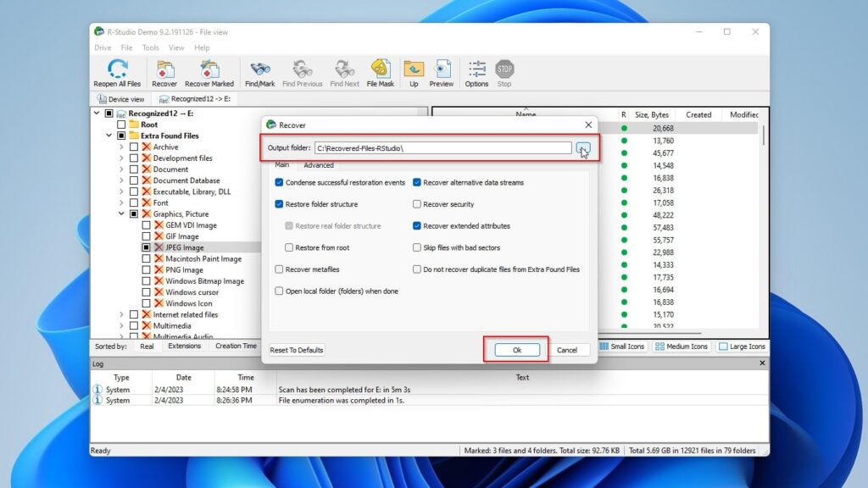Click Reset To Defaults button

click(297, 350)
